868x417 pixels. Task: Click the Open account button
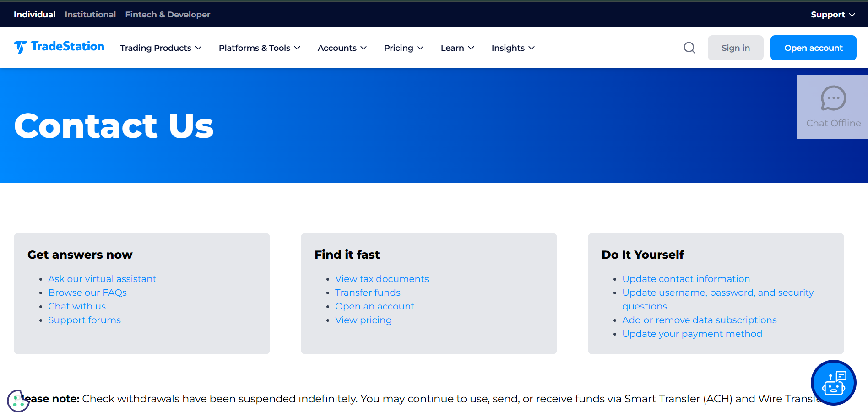pos(813,48)
